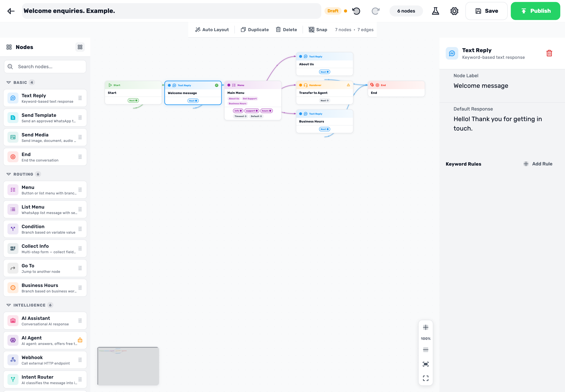Enter fullscreen canvas mode
This screenshot has height=392, width=565.
[x=426, y=378]
